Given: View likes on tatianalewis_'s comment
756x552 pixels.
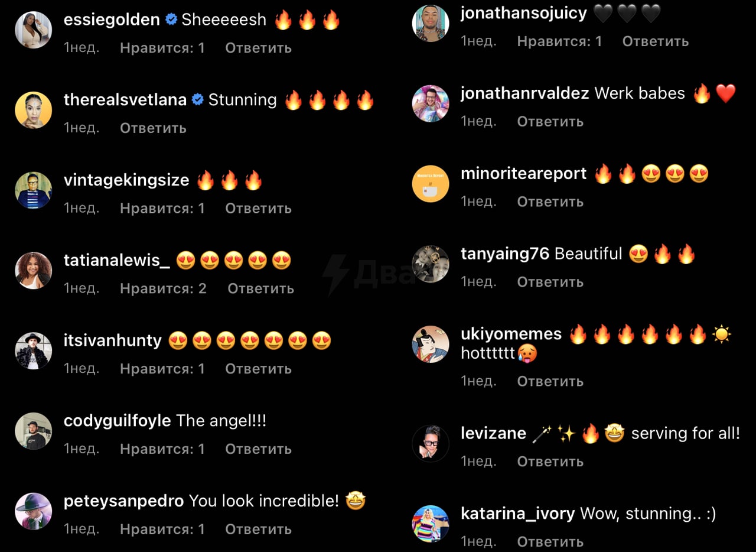Looking at the screenshot, I should [163, 288].
